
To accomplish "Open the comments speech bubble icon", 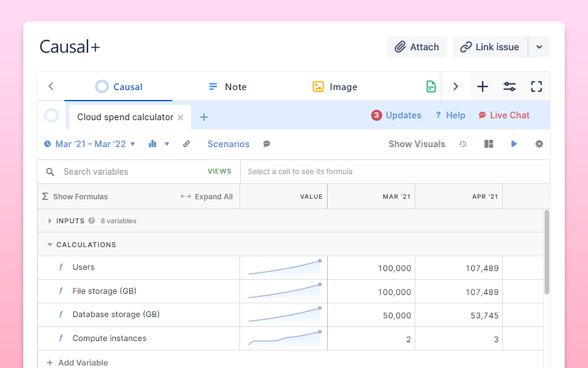I will (267, 144).
